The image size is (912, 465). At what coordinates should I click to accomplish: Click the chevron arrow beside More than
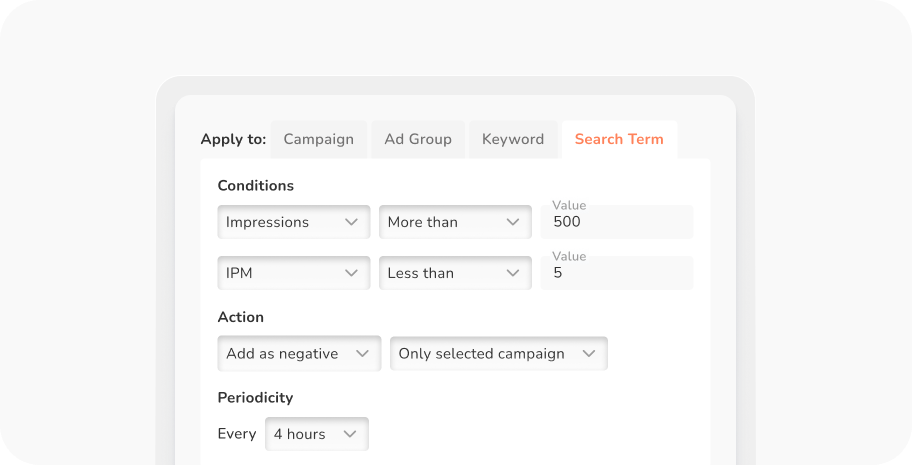pyautogui.click(x=513, y=222)
